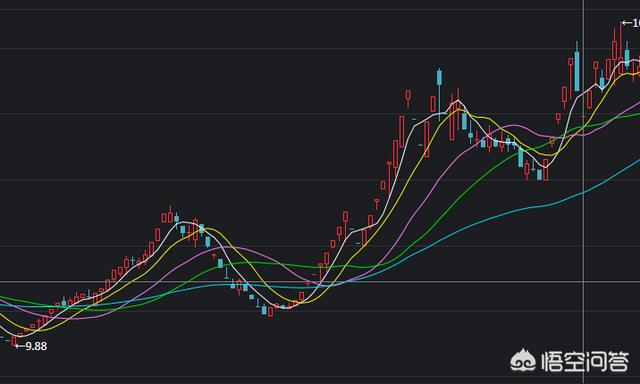The width and height of the screenshot is (640, 384).
Task: Select the tall cyan candle left of the crosshair
Action: point(577,67)
